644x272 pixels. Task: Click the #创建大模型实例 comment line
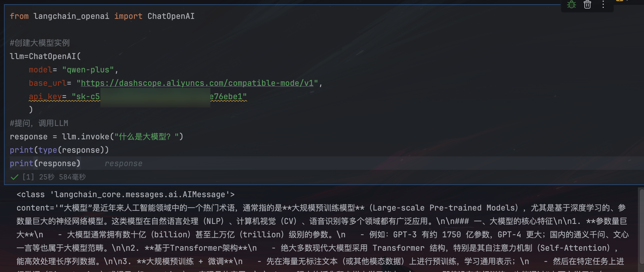pyautogui.click(x=40, y=43)
